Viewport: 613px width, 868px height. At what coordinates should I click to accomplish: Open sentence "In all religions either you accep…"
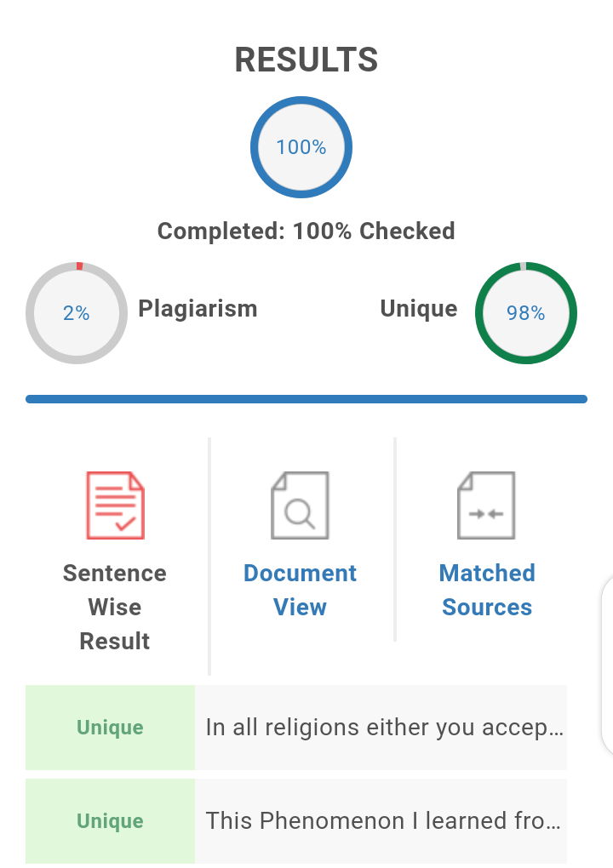tap(381, 728)
